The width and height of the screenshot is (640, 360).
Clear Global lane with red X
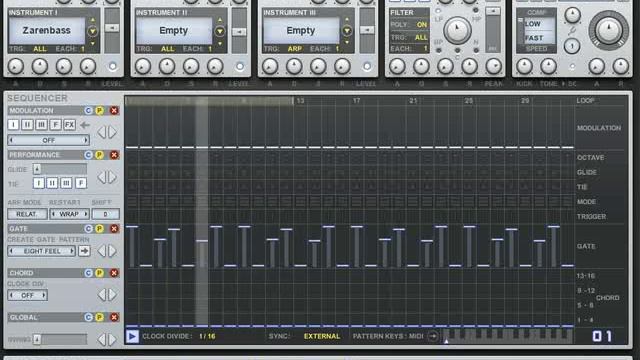coord(114,317)
